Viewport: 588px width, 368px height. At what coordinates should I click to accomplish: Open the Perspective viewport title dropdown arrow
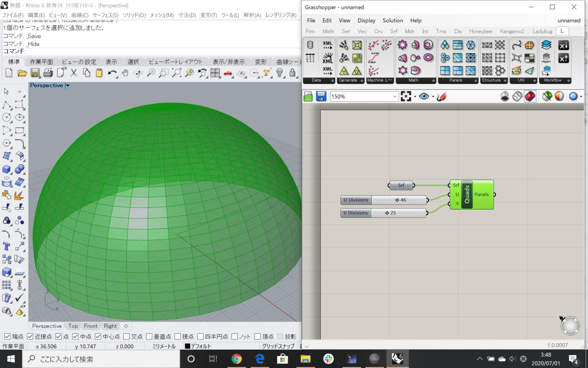(68, 86)
